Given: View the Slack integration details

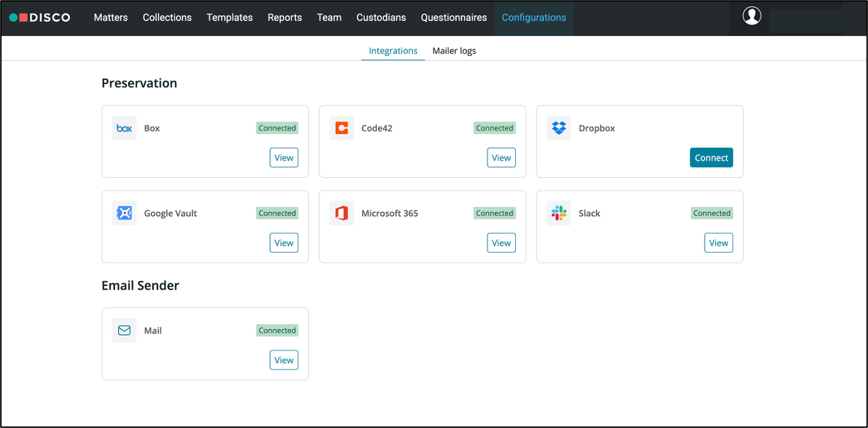Looking at the screenshot, I should pyautogui.click(x=718, y=243).
